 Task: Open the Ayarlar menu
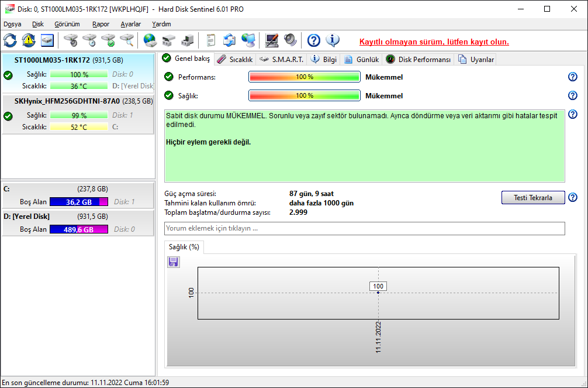pos(131,24)
